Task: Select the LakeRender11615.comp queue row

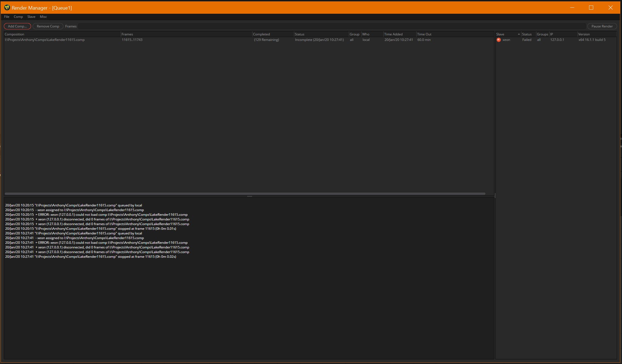Action: (x=249, y=40)
